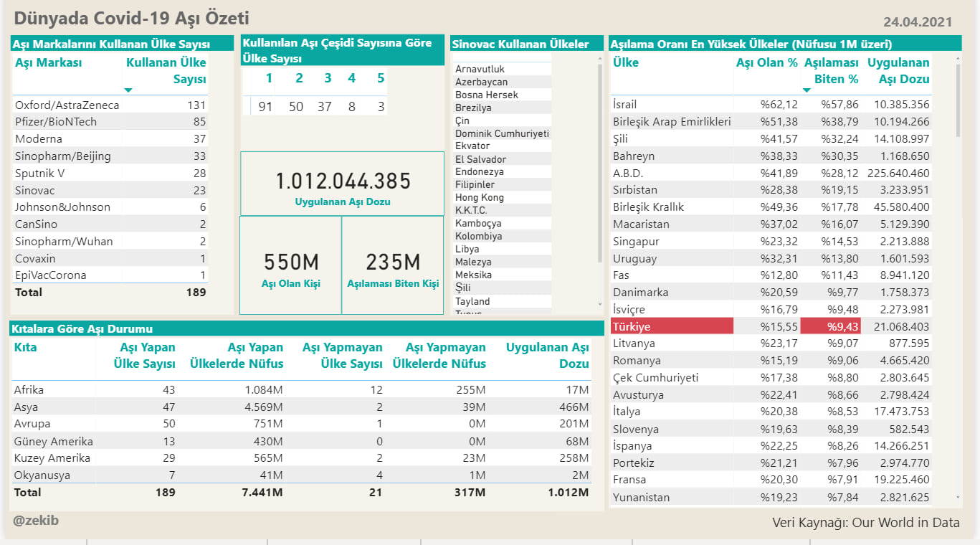Click the country table scroll up arrow
Image resolution: width=980 pixels, height=545 pixels.
[958, 59]
